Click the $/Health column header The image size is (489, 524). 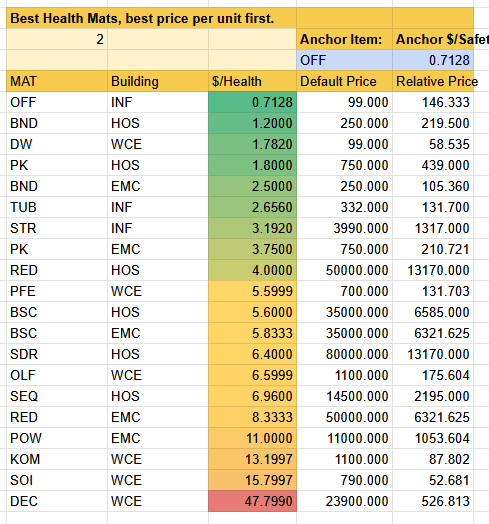point(252,81)
